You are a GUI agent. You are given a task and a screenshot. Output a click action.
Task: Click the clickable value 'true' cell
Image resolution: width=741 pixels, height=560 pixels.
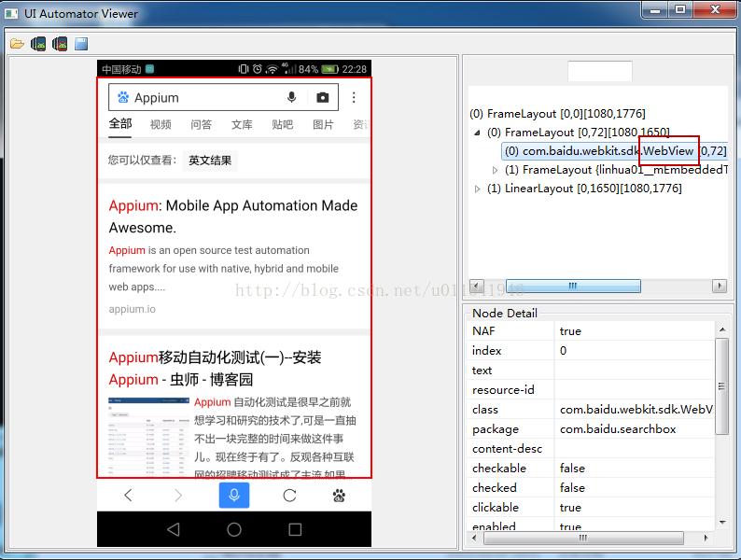click(x=634, y=507)
